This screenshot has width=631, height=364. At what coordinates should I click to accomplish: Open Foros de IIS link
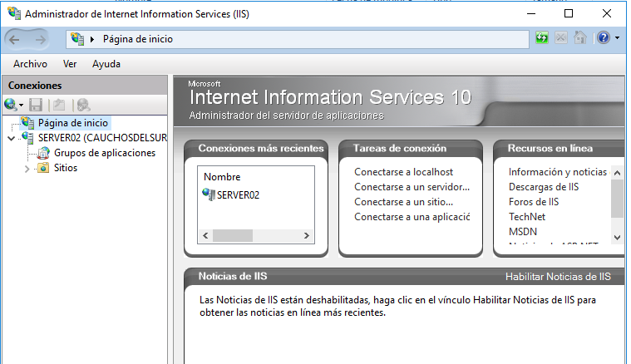point(534,202)
